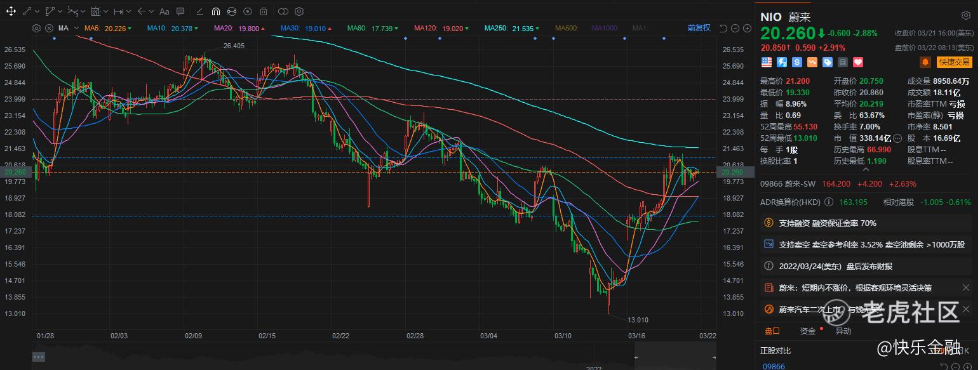Toggle the MA20 line value 19.800

[x=239, y=28]
